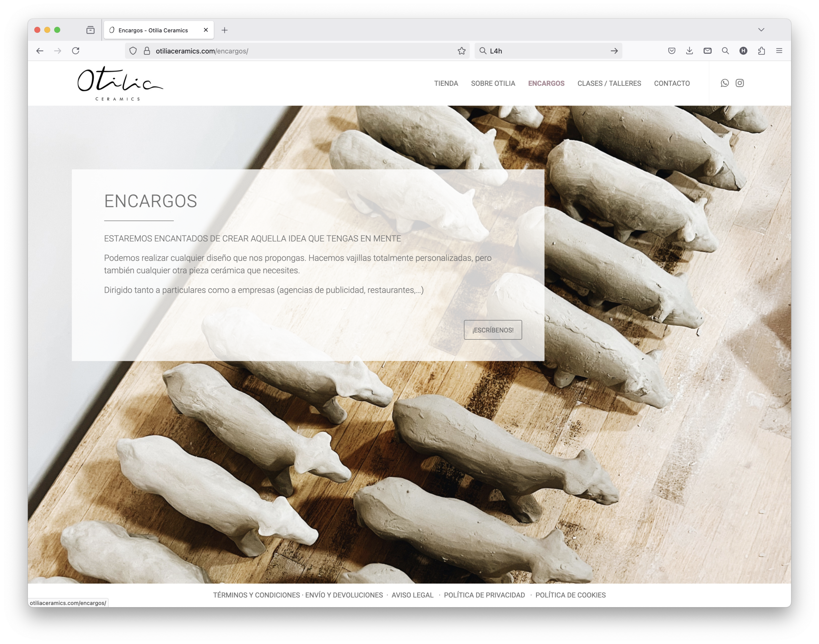Open the extensions puzzle icon

click(761, 51)
